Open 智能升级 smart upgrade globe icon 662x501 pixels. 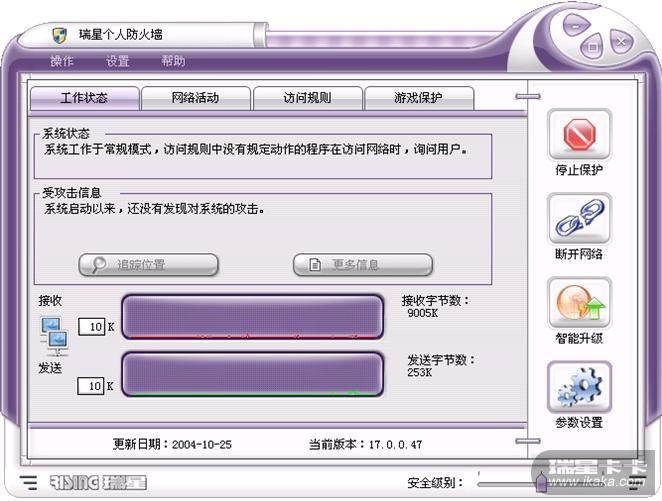(x=579, y=303)
